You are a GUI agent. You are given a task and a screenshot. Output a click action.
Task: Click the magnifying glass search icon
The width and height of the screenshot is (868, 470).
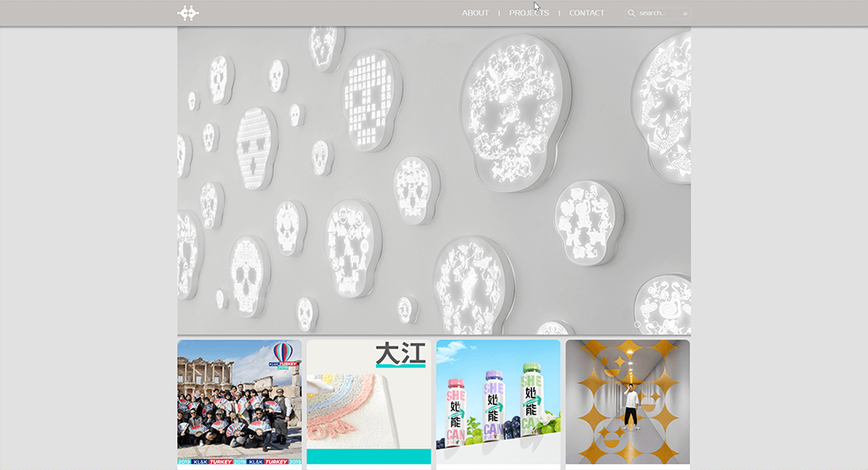(631, 13)
